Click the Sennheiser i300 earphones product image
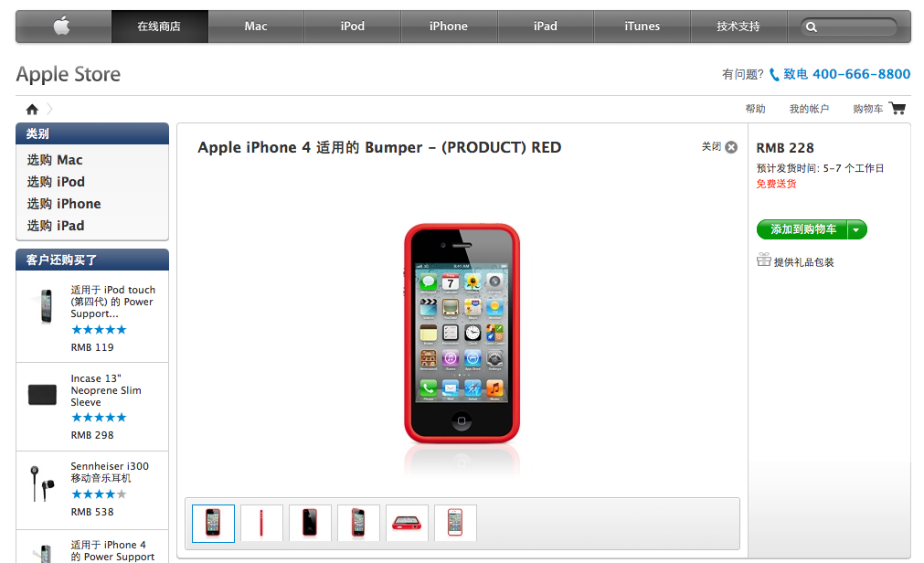Screen dimensions: 924x563 pos(42,483)
